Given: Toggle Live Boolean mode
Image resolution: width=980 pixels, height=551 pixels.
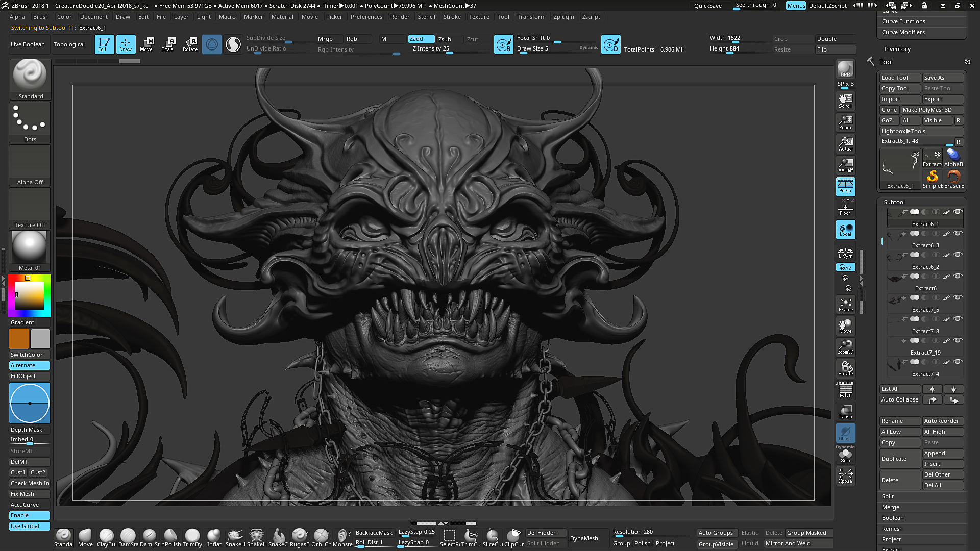Looking at the screenshot, I should pos(28,44).
